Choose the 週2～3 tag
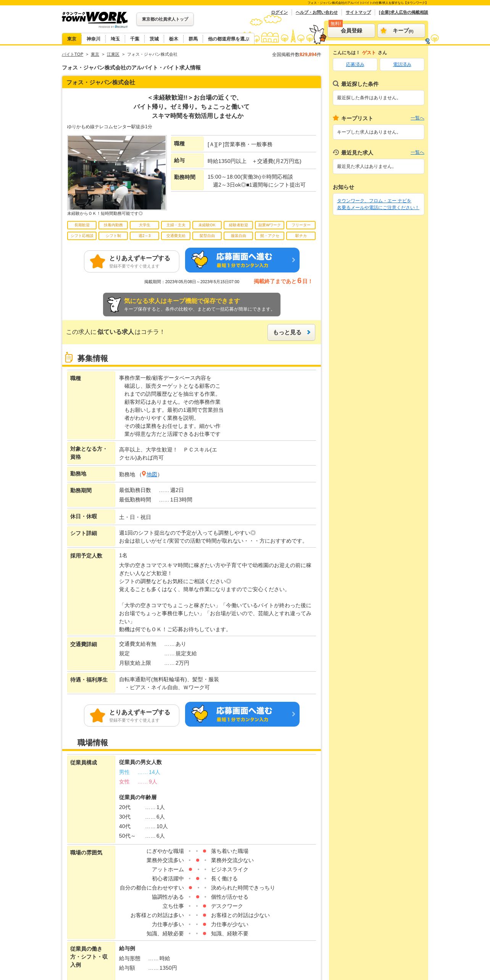The image size is (490, 980). [144, 236]
